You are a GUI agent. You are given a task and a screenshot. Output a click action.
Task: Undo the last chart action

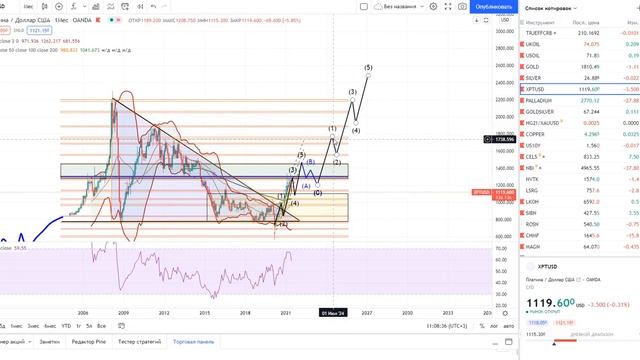[x=153, y=7]
